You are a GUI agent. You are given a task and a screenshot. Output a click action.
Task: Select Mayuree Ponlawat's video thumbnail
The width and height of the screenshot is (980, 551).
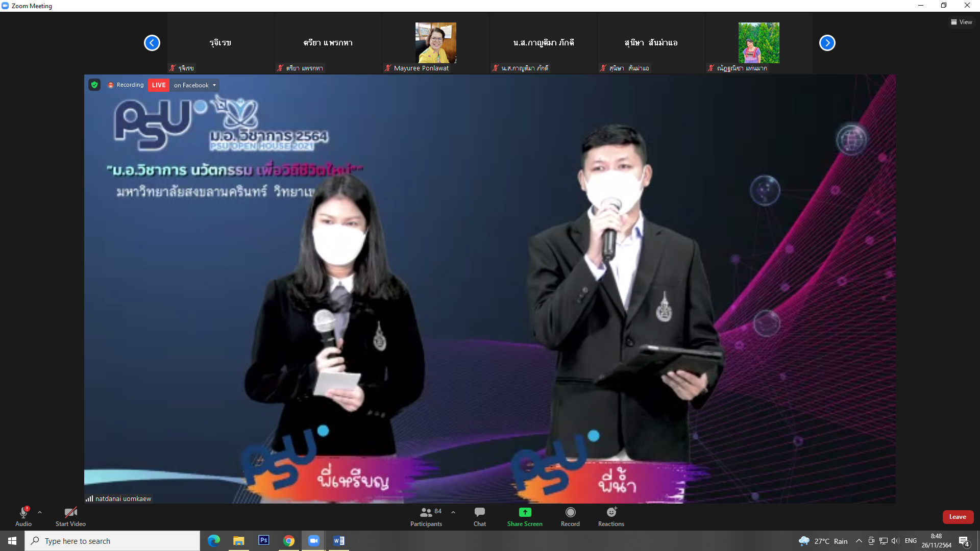435,43
